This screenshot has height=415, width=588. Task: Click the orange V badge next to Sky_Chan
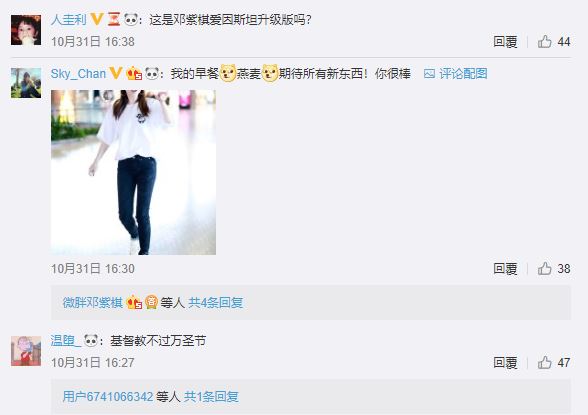tap(116, 73)
